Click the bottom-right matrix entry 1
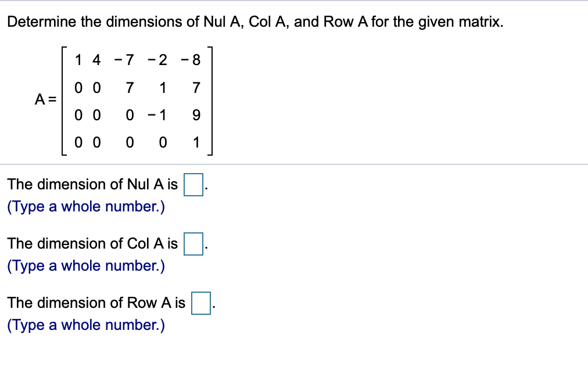 click(x=196, y=141)
